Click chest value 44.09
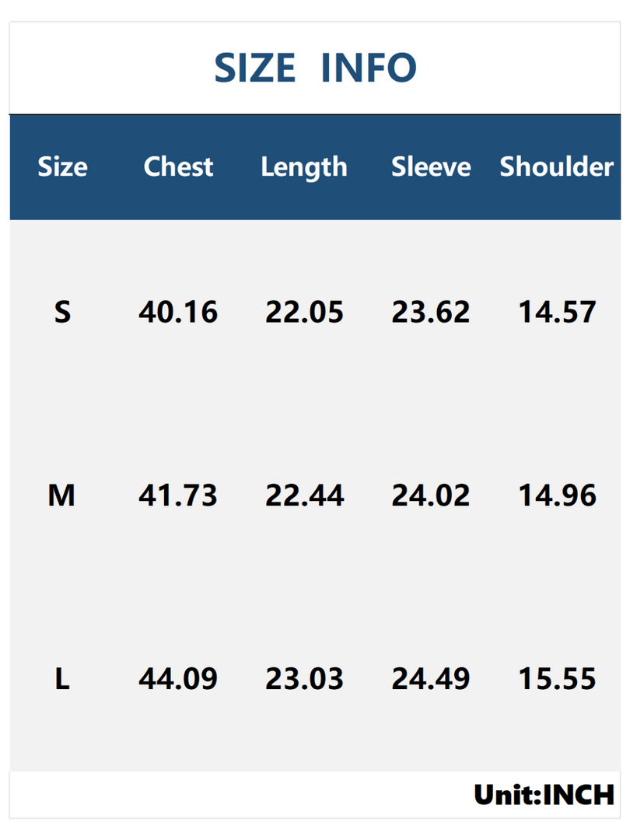630x840 pixels. click(x=178, y=679)
